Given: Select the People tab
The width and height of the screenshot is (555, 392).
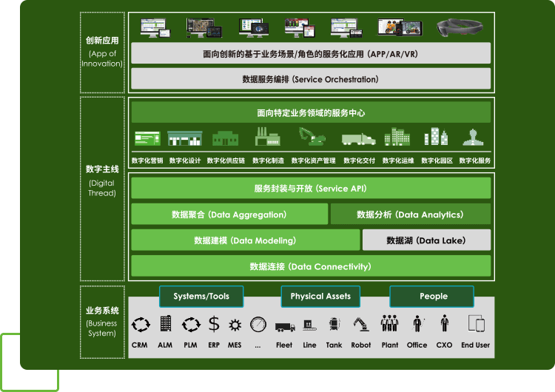Looking at the screenshot, I should click(432, 297).
